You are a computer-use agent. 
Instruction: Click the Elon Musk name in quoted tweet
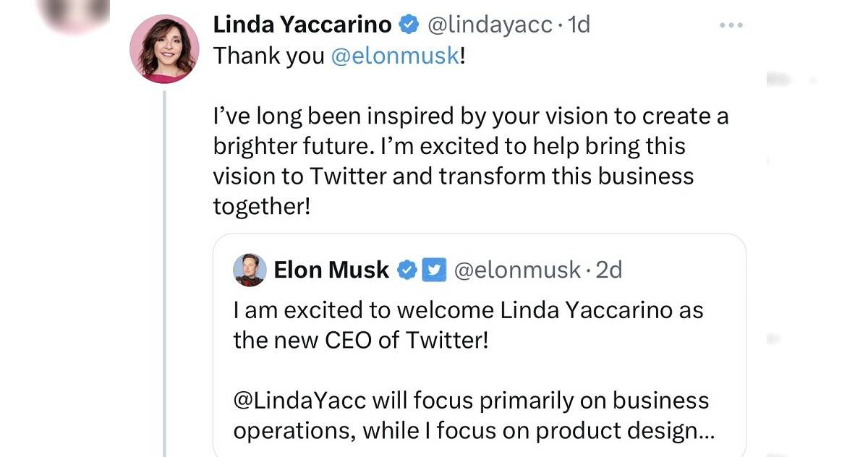click(x=331, y=270)
